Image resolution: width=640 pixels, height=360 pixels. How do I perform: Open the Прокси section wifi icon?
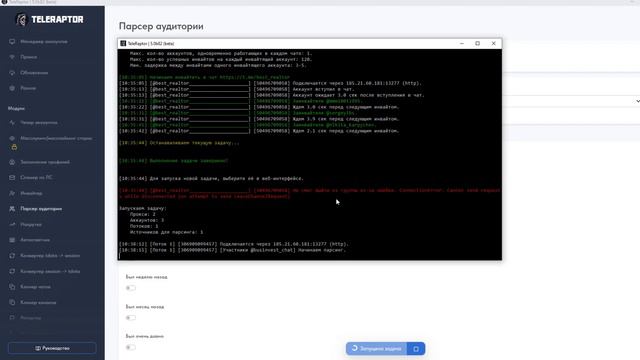12,57
